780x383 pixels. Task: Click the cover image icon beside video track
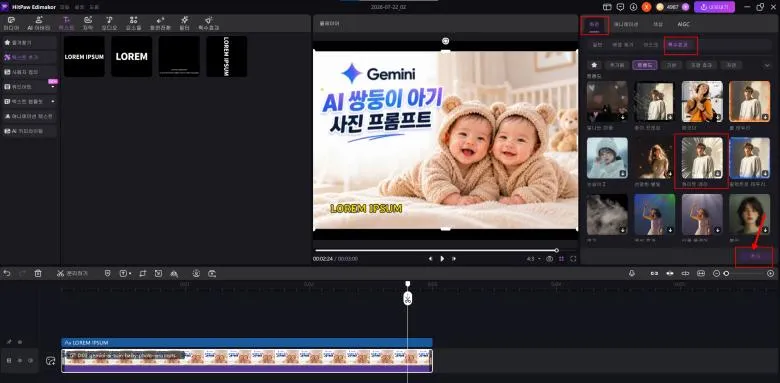tap(50, 361)
